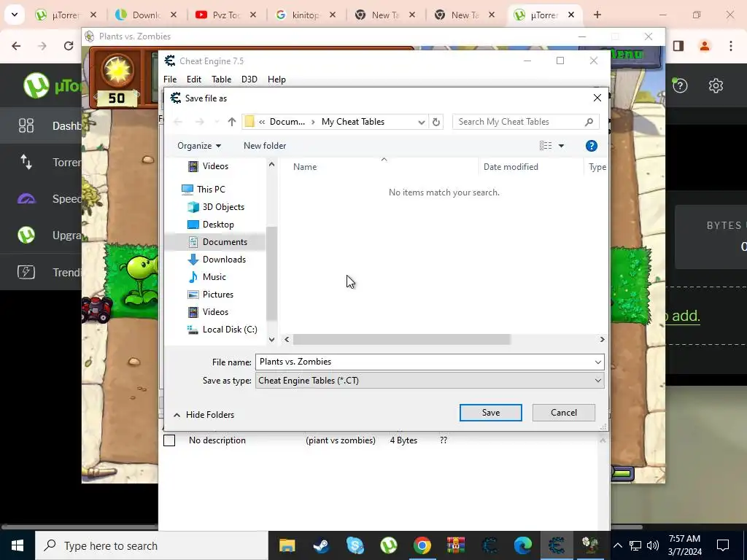Click the File name input field

click(x=424, y=362)
